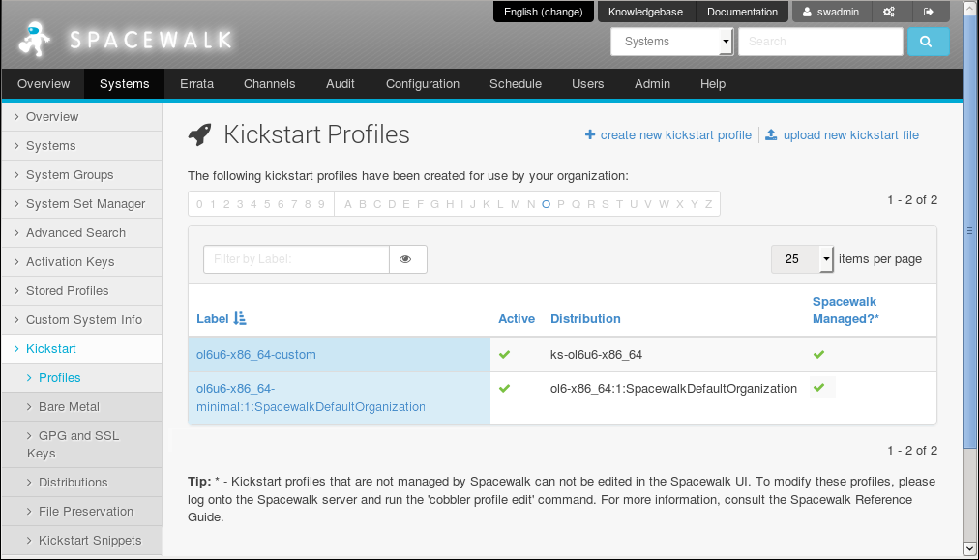Sort by Distribution column header

click(585, 319)
